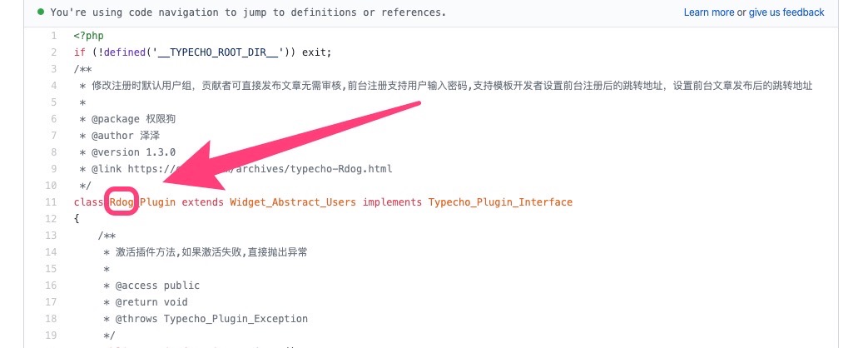Jump to the Rdog class name definition

[122, 202]
